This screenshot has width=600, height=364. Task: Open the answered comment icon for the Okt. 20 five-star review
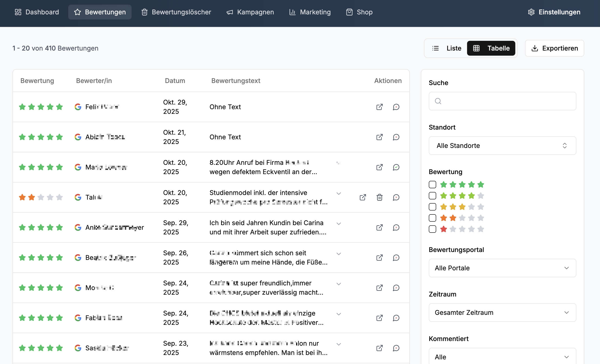pos(396,167)
